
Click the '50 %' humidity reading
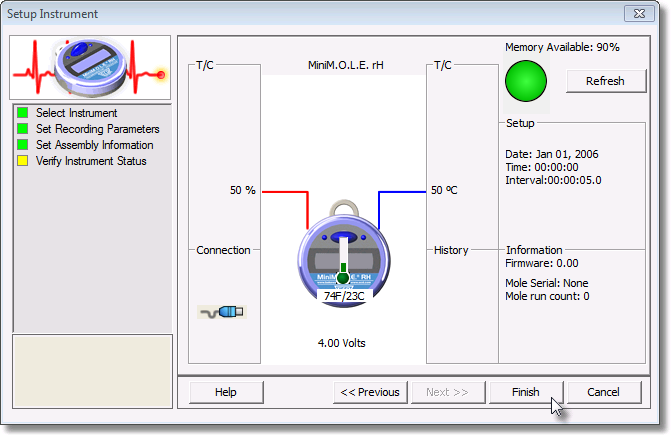[x=243, y=190]
